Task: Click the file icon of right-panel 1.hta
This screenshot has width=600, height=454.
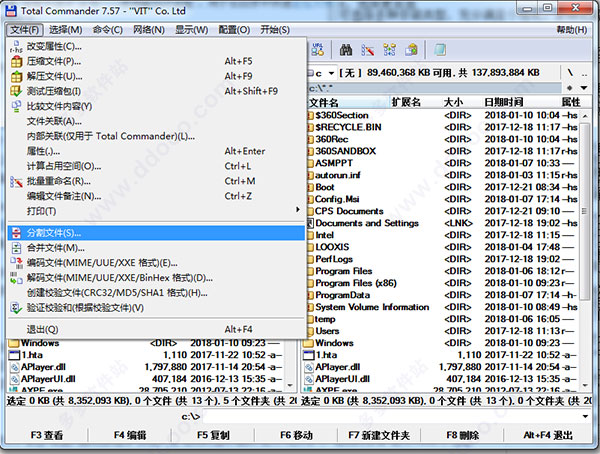Action: (308, 355)
